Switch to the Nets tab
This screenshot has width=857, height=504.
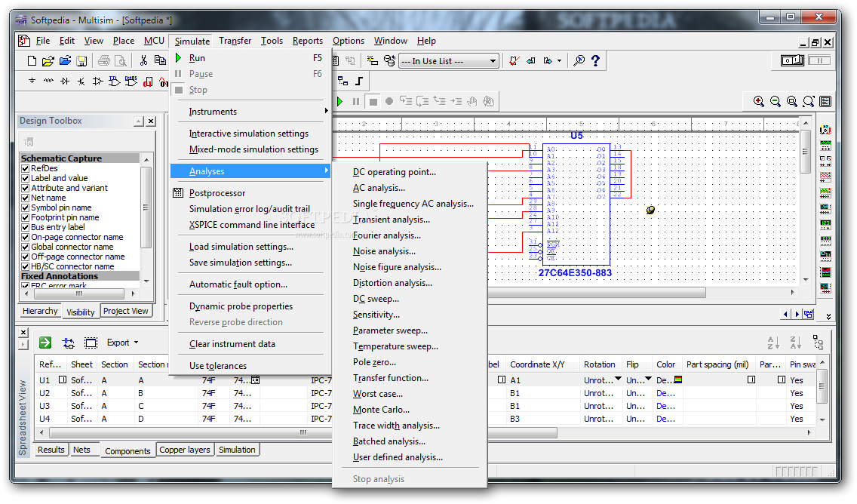point(81,450)
